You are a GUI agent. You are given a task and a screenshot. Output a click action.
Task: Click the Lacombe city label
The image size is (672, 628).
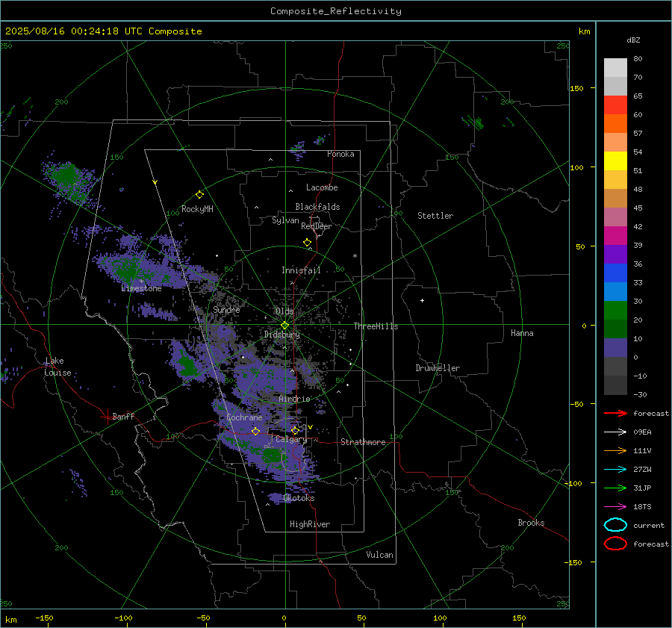pos(322,187)
